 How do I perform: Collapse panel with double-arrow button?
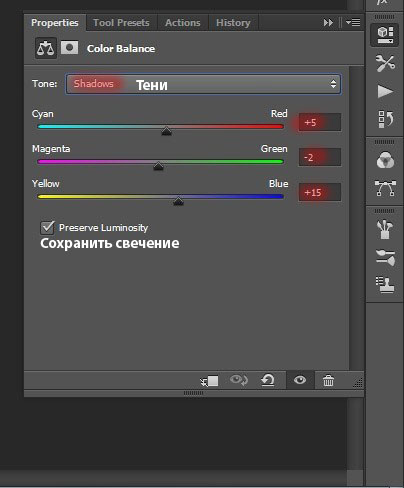pos(328,22)
